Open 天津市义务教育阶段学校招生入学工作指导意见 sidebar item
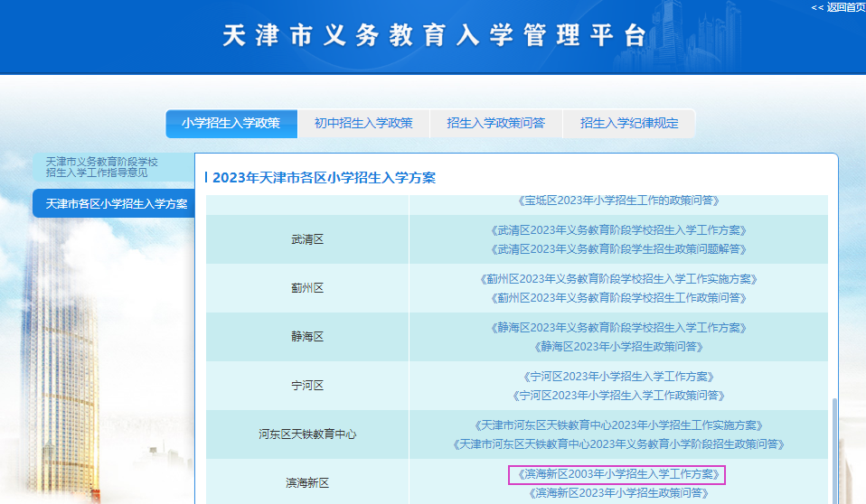Screen dimensions: 866x504 [x=102, y=166]
